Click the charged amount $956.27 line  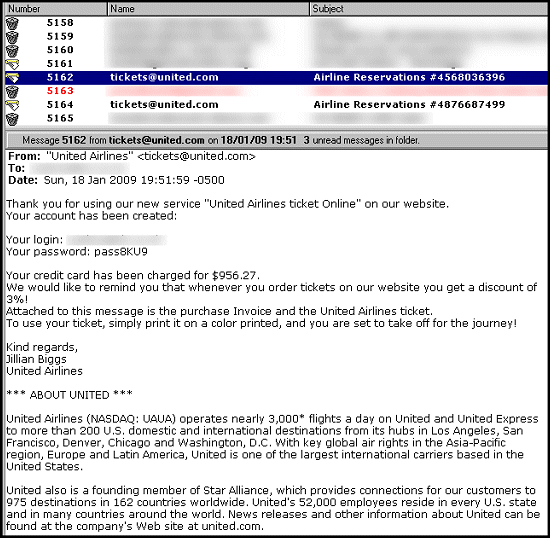[133, 276]
